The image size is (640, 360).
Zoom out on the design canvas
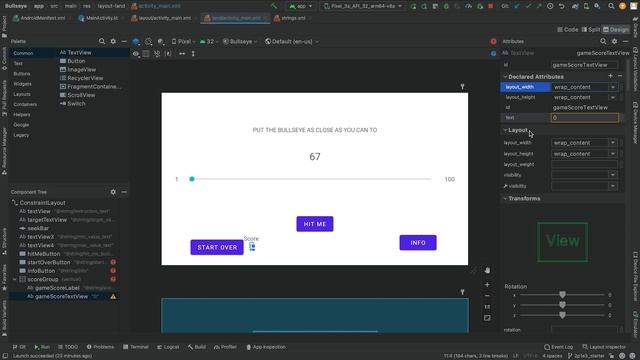click(487, 296)
